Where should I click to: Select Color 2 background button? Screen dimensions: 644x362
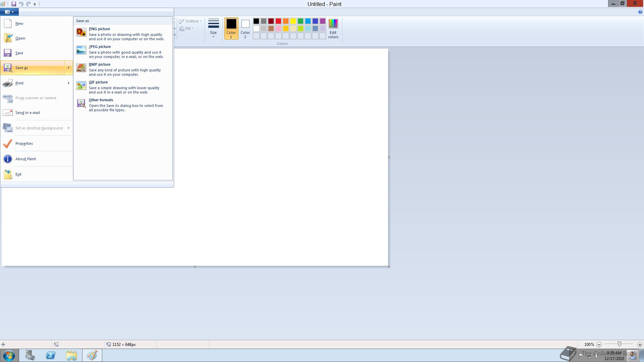(245, 29)
